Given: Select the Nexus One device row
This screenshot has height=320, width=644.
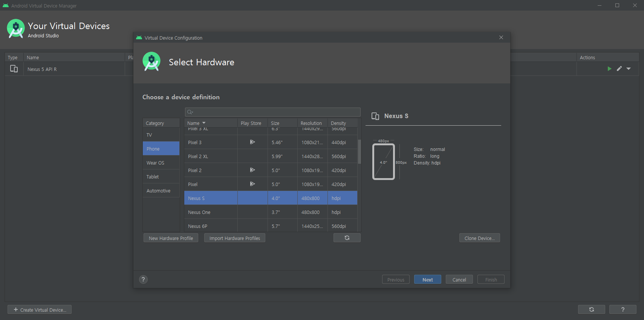Looking at the screenshot, I should click(271, 212).
